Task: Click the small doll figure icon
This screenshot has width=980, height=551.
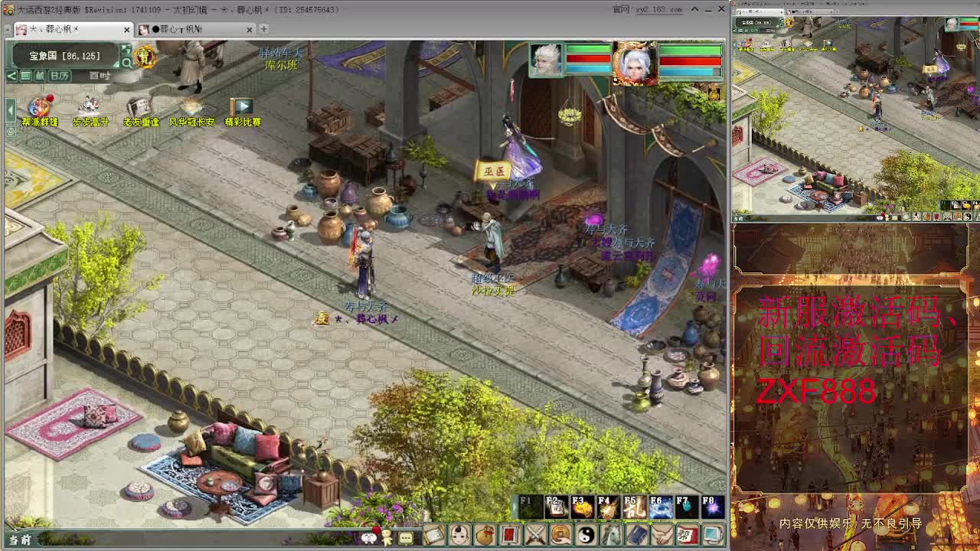Action: pyautogui.click(x=387, y=537)
